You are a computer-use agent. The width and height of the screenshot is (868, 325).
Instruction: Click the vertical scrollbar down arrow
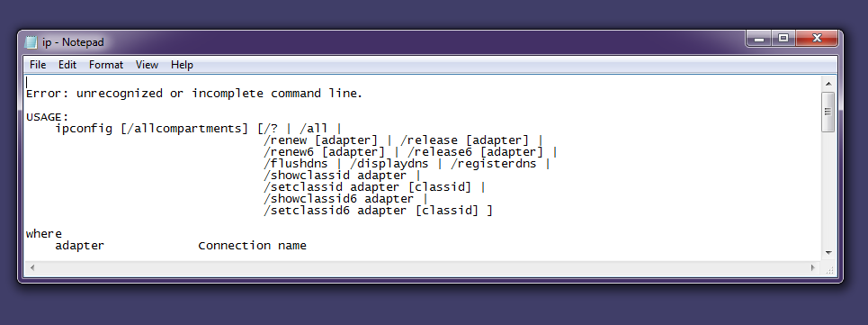(828, 252)
